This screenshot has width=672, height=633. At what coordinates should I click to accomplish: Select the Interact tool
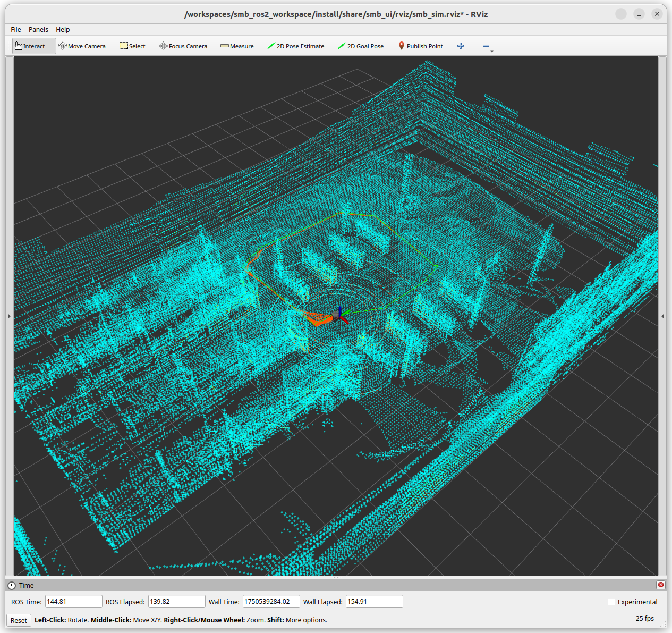(x=34, y=46)
